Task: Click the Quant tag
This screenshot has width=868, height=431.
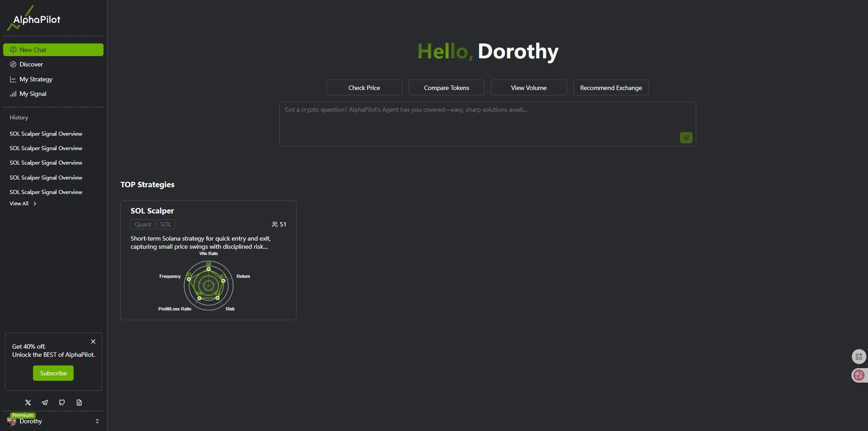Action: coord(143,224)
